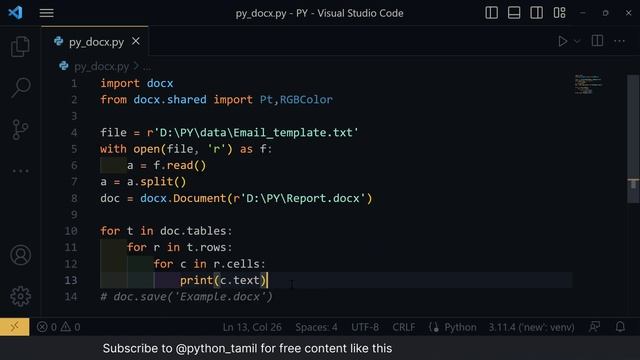This screenshot has height=360, width=640.
Task: Open the editor More Actions ellipsis
Action: pyautogui.click(x=620, y=41)
